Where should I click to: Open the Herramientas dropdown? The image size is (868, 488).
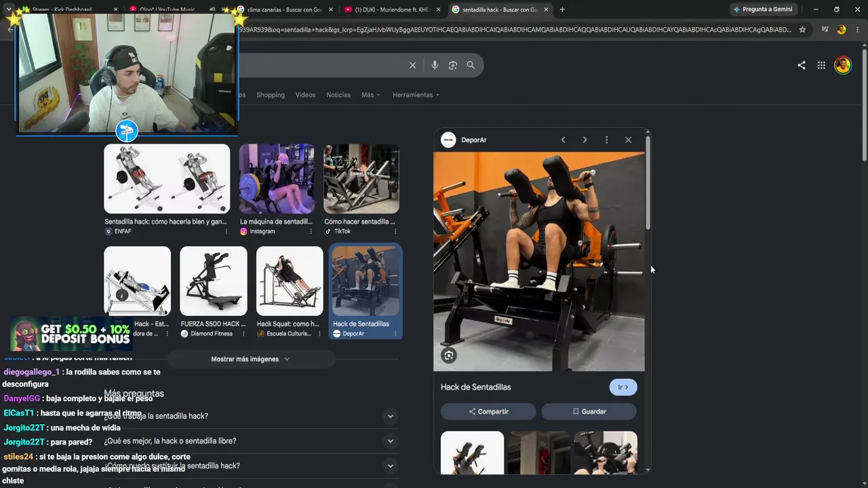point(416,95)
